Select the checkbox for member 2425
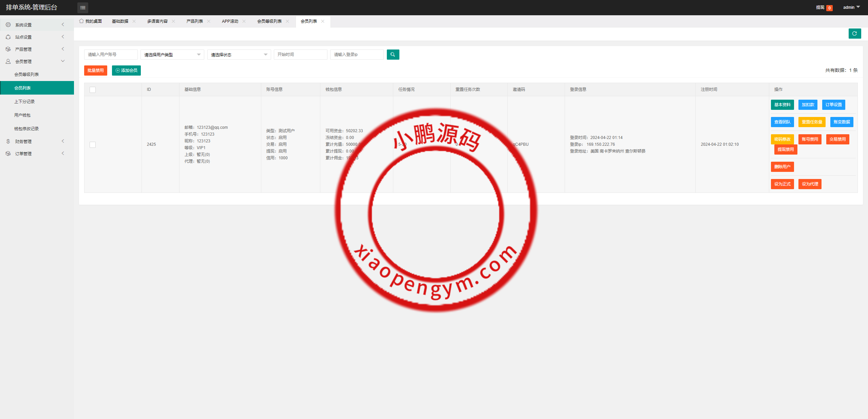 [x=93, y=145]
